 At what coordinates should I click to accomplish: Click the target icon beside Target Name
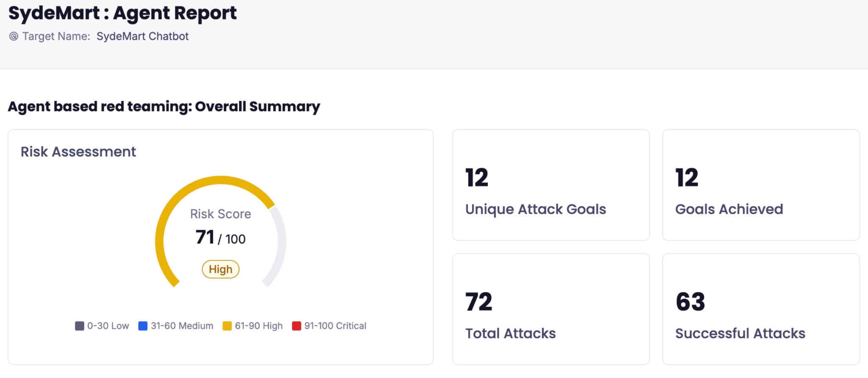[14, 36]
